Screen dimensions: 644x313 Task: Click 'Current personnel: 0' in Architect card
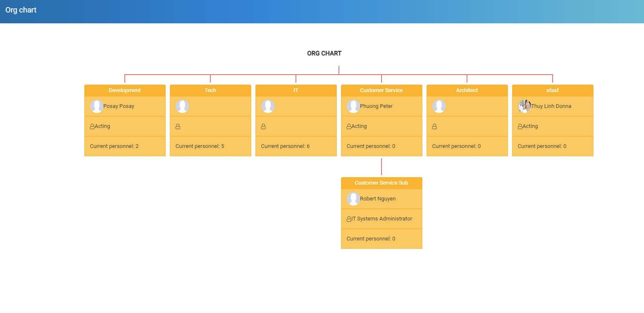point(457,146)
